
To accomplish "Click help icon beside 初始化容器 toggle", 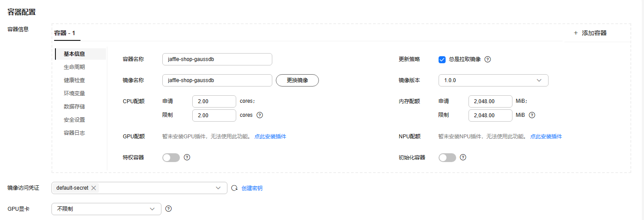I will [463, 157].
